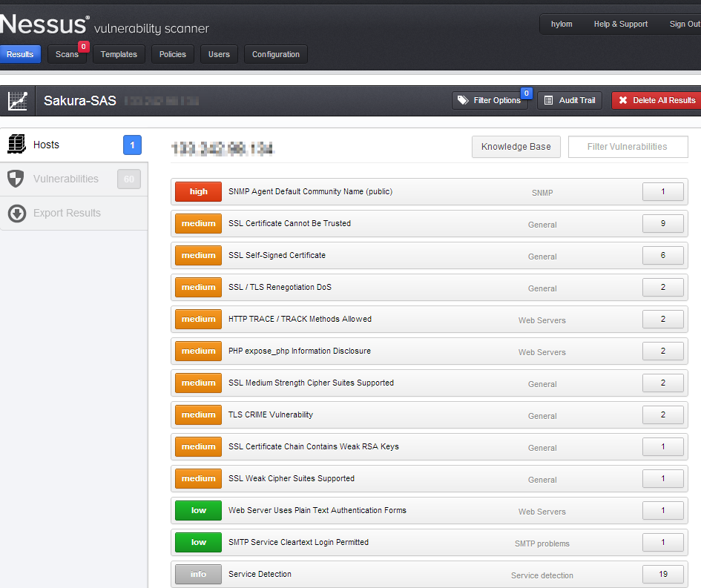Viewport: 701px width, 588px height.
Task: Click the X icon in Delete All Results
Action: click(623, 100)
